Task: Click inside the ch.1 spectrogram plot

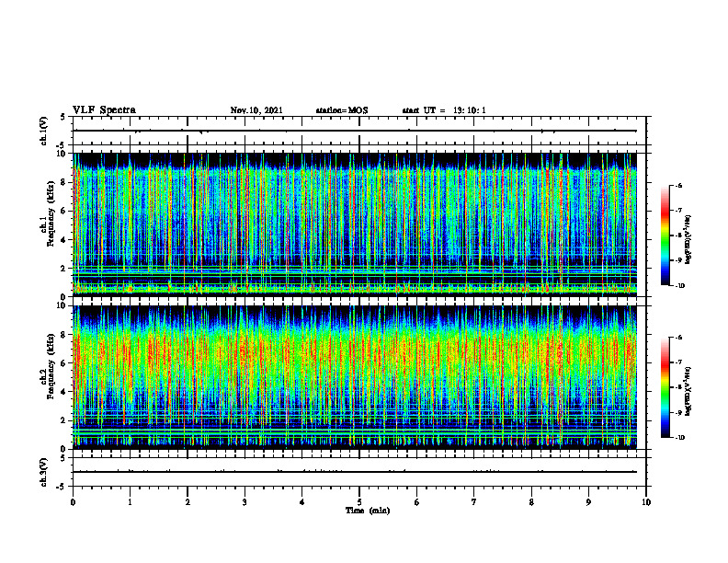Action: click(355, 224)
